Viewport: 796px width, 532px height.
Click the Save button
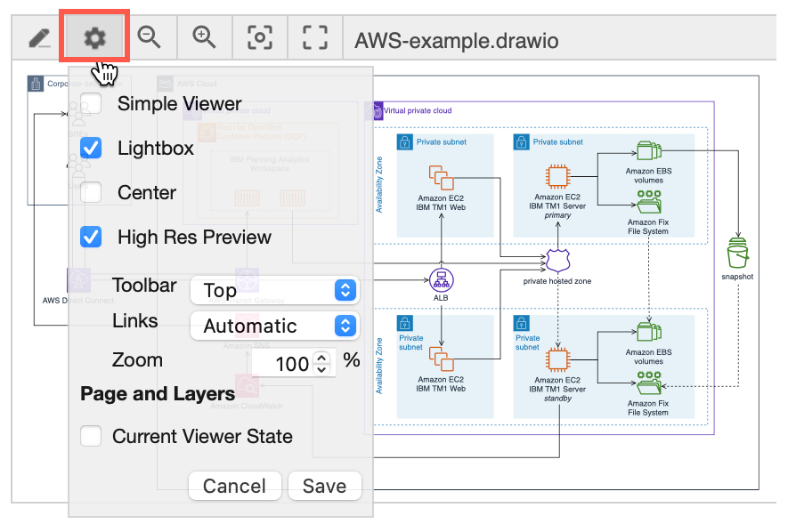tap(324, 486)
